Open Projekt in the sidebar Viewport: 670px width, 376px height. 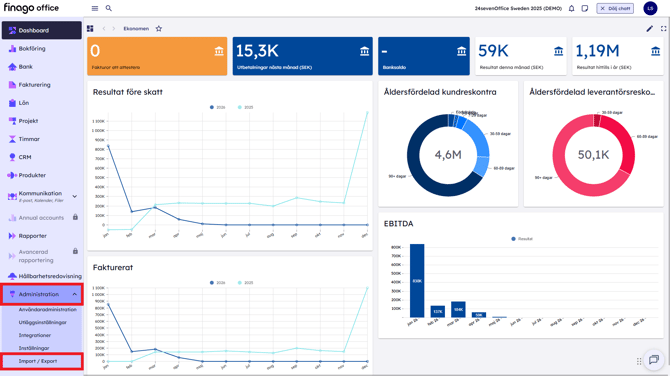click(41, 121)
